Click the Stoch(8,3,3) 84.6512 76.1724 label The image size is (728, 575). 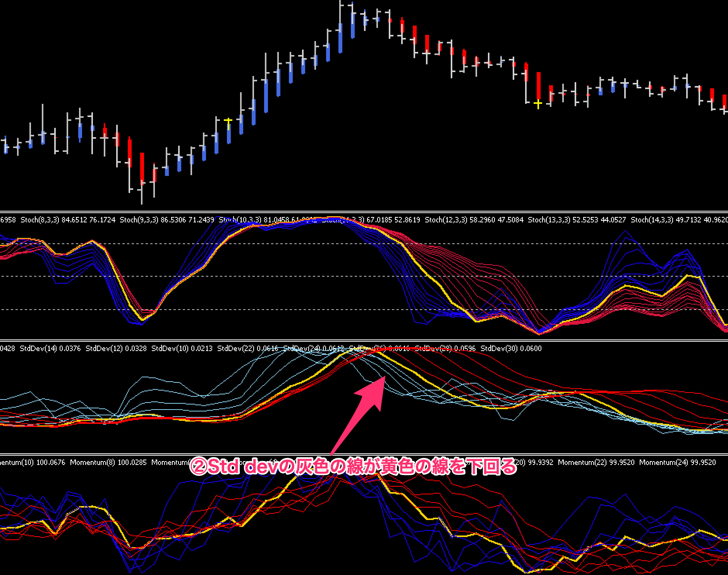point(68,220)
